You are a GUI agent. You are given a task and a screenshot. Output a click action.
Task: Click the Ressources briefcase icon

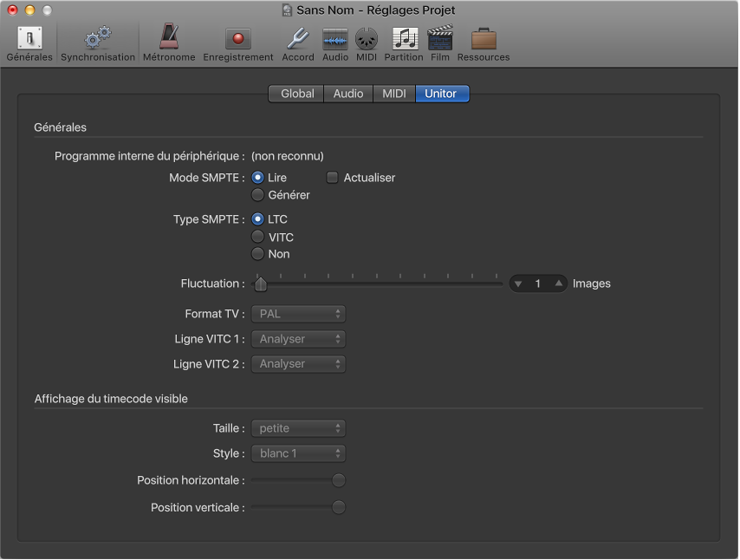point(484,39)
